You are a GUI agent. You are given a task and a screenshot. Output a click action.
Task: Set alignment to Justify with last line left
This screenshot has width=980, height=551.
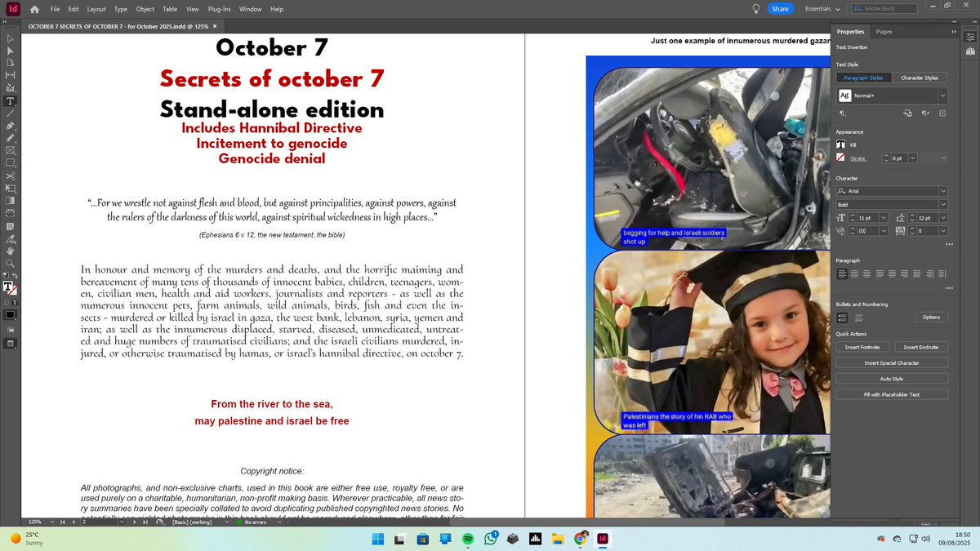click(880, 273)
